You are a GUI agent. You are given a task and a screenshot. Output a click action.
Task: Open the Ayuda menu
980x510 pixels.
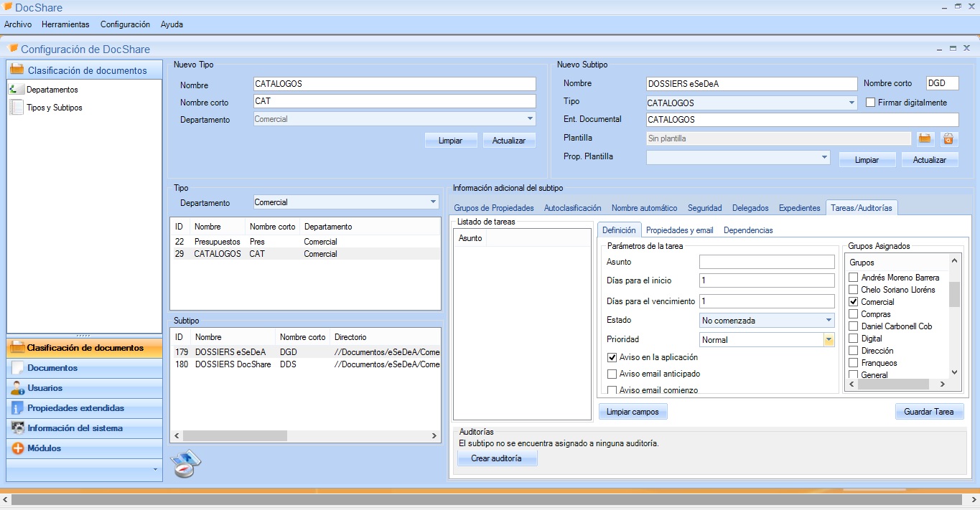coord(172,24)
